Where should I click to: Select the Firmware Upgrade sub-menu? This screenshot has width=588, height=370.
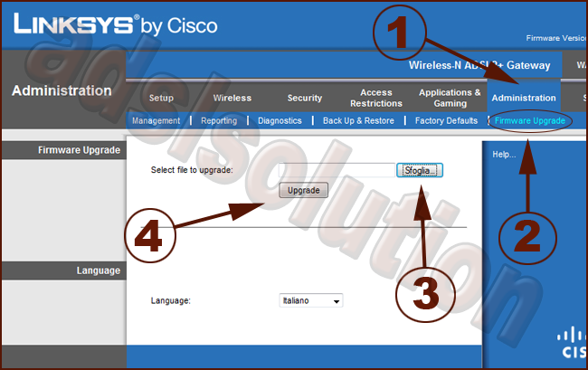click(529, 120)
